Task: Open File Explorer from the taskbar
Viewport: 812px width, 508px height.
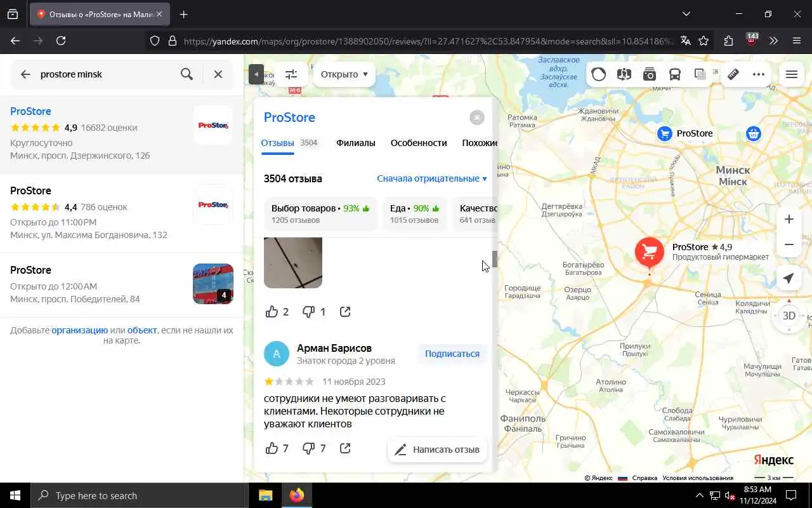Action: [265, 495]
